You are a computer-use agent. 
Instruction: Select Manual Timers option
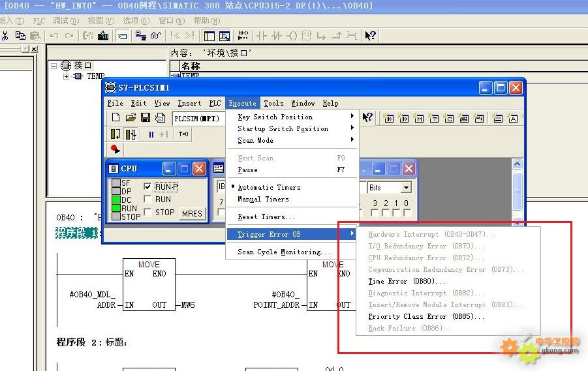(x=263, y=200)
